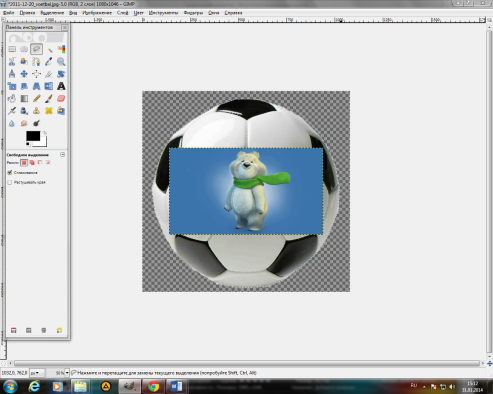The height and width of the screenshot is (394, 493).
Task: Click the horizontal scrollbar of the canvas
Action: (x=247, y=363)
